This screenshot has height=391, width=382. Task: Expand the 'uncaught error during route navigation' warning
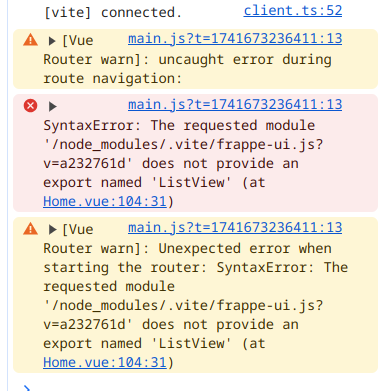tap(52, 41)
